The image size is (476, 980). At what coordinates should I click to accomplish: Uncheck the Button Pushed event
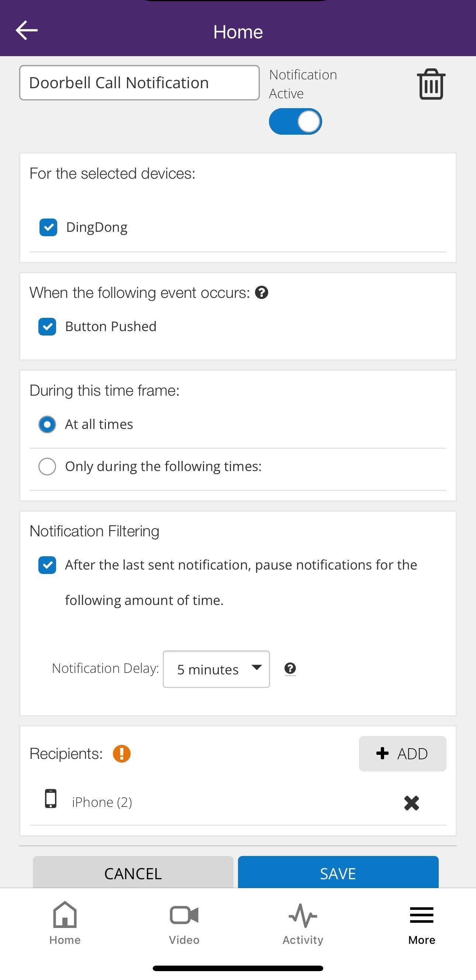(x=47, y=326)
